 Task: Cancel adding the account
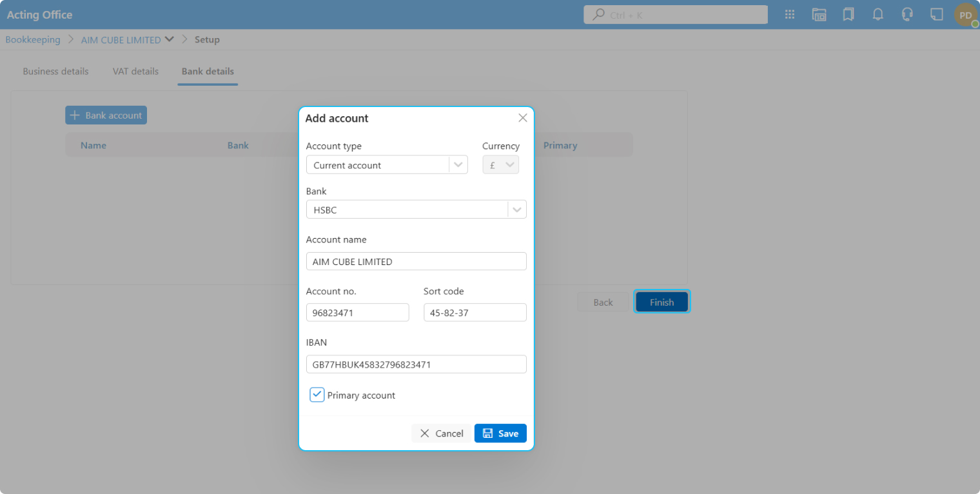click(x=442, y=433)
